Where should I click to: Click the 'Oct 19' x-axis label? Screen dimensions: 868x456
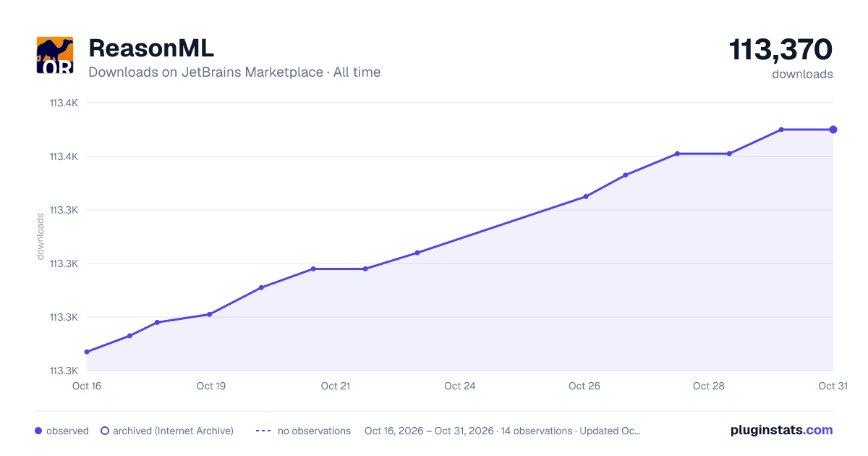(x=211, y=386)
